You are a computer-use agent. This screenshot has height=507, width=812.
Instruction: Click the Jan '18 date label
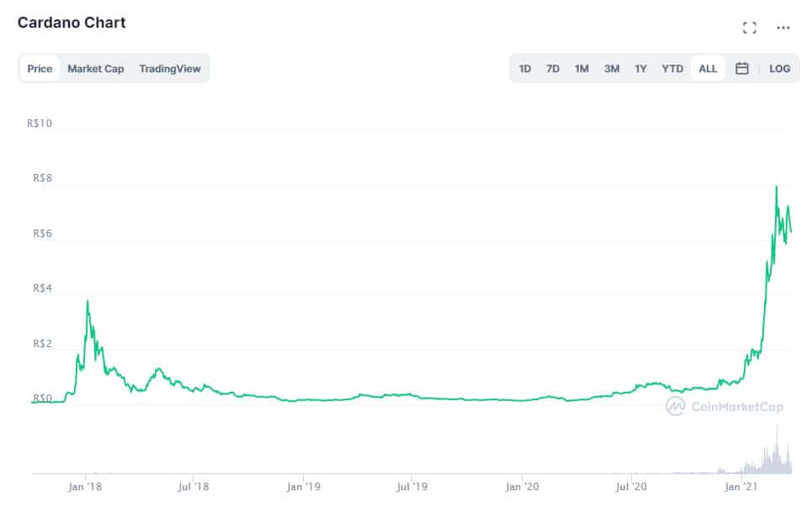coord(85,487)
